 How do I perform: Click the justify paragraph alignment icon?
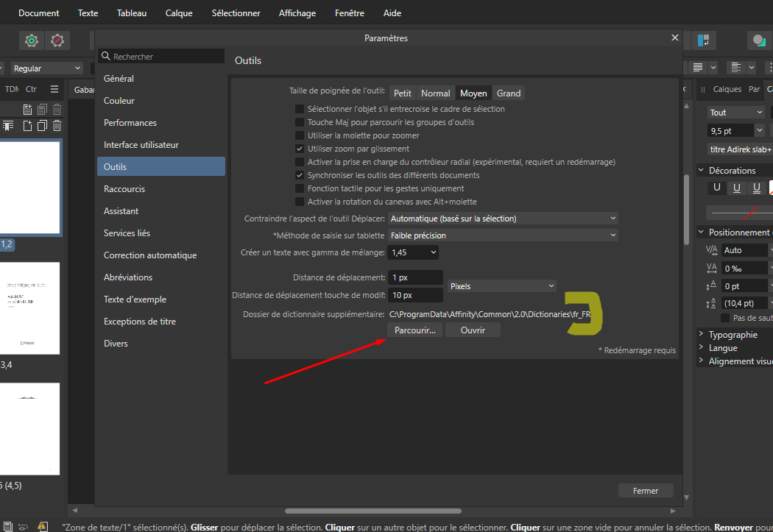pos(698,68)
